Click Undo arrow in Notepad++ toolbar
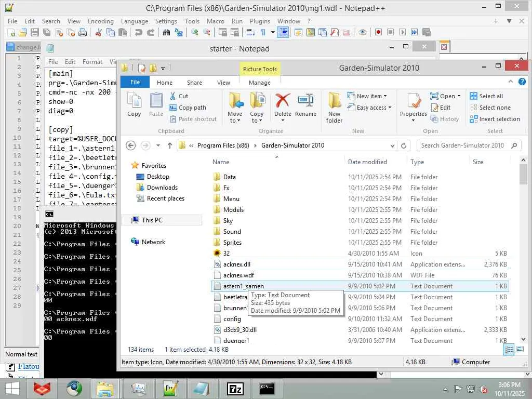Image resolution: width=532 pixels, height=399 pixels. pos(138,32)
